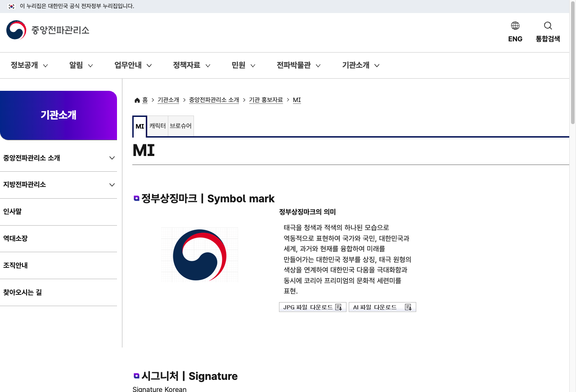The height and width of the screenshot is (392, 576).
Task: Click the 기관소개 sidebar header banner
Action: click(58, 116)
